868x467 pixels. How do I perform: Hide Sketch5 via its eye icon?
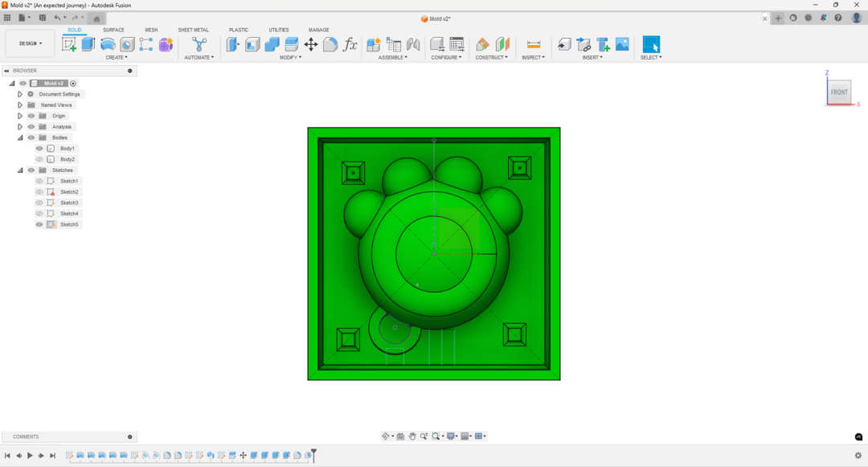click(x=39, y=224)
